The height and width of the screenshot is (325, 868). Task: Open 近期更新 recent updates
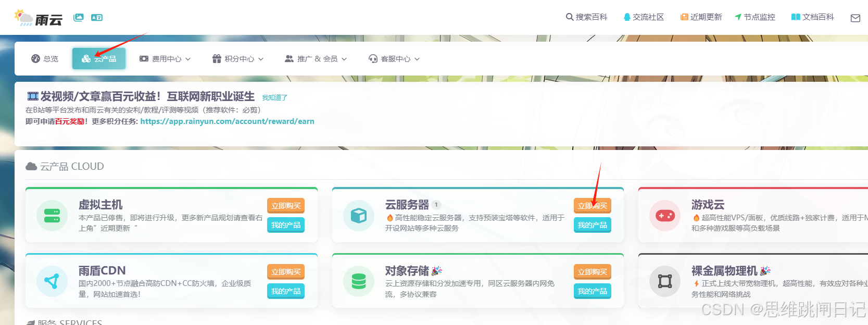pyautogui.click(x=701, y=17)
